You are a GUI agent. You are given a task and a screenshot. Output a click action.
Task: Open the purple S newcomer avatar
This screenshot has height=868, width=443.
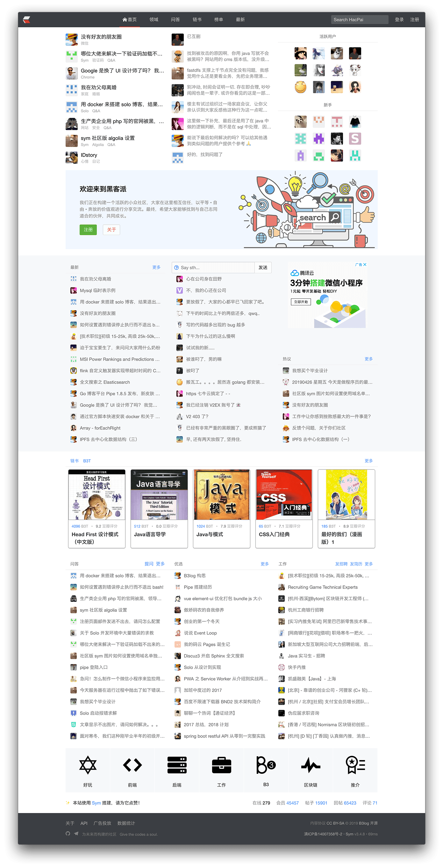pyautogui.click(x=355, y=138)
